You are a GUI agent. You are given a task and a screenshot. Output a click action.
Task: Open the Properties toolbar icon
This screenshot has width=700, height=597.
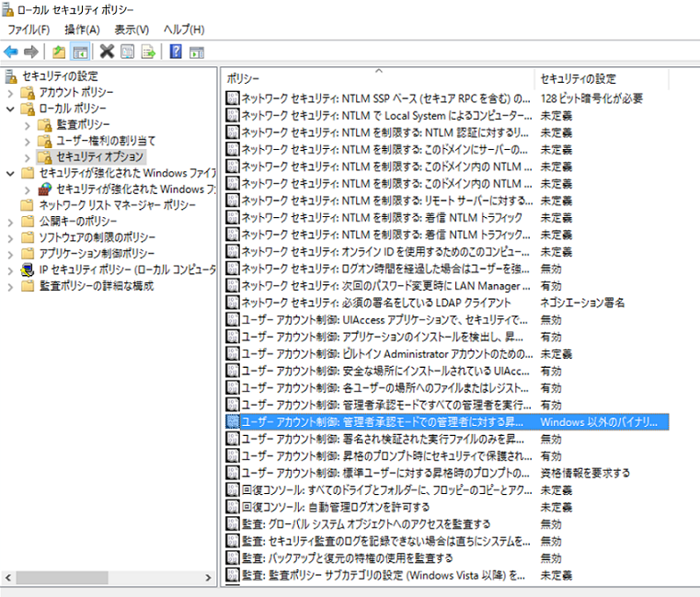point(127,52)
